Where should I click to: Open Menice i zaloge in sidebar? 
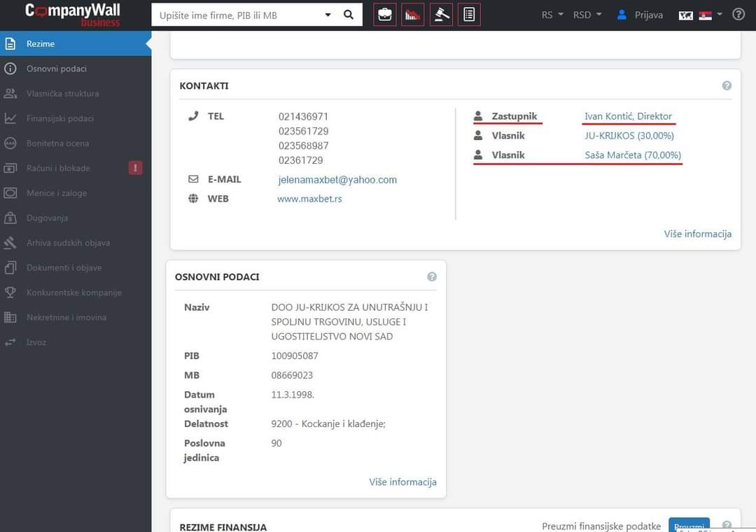click(76, 193)
